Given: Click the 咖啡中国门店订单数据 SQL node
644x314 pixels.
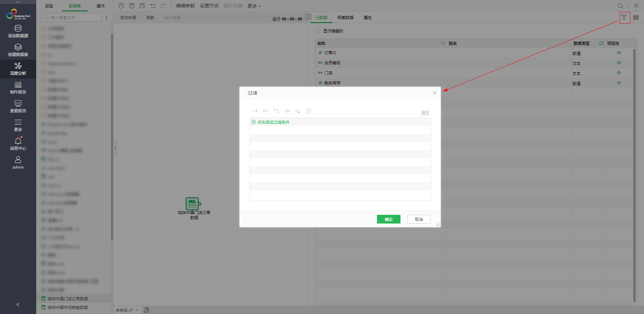Looking at the screenshot, I should [x=193, y=204].
